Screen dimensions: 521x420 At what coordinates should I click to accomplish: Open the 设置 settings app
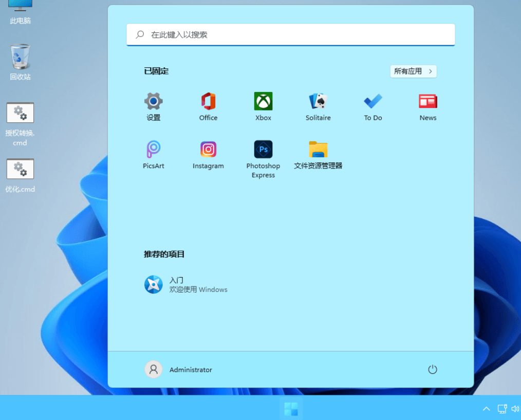click(x=153, y=107)
